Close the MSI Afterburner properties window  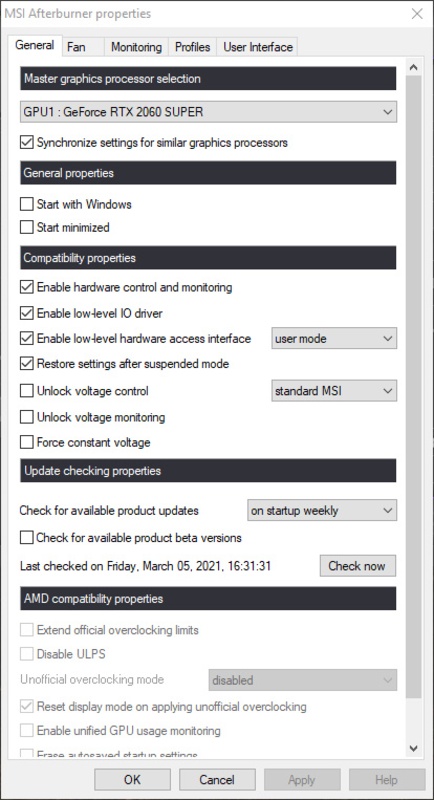point(417,14)
